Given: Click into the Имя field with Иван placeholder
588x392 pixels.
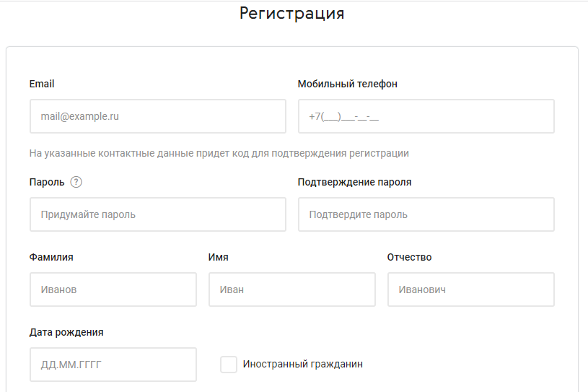Looking at the screenshot, I should (292, 289).
